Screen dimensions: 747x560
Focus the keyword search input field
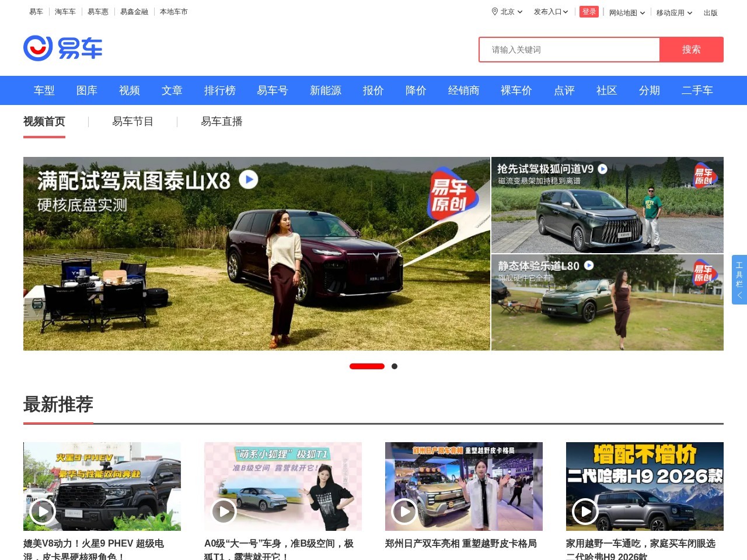pyautogui.click(x=570, y=50)
